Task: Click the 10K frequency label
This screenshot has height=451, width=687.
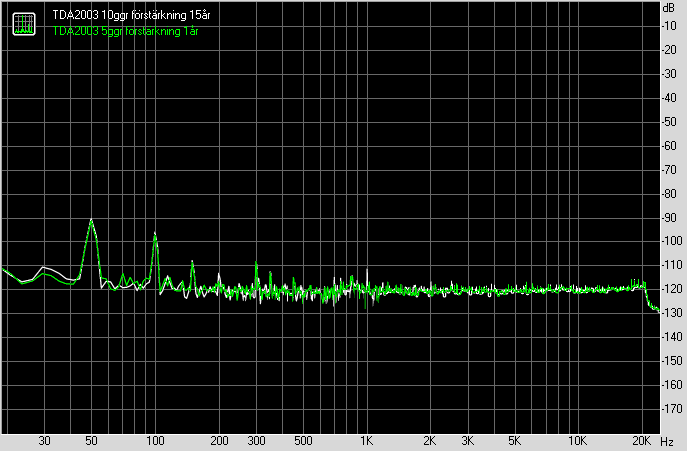Action: pyautogui.click(x=578, y=441)
